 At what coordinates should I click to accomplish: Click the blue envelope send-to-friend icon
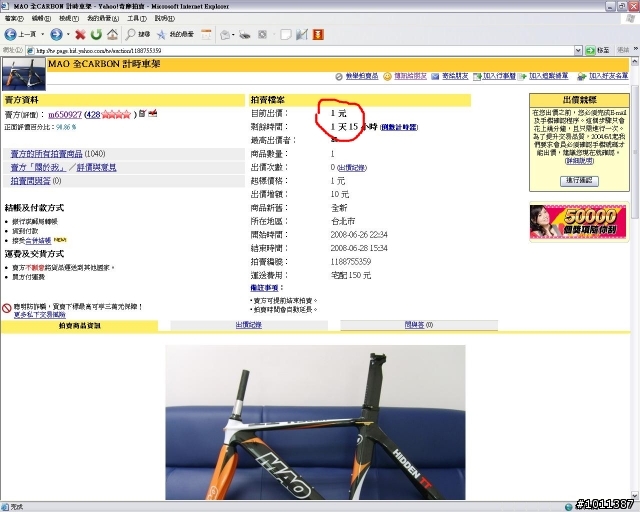[x=435, y=77]
